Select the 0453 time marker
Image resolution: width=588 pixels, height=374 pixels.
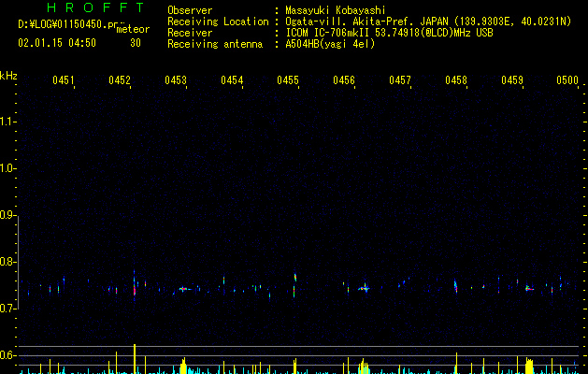pyautogui.click(x=176, y=80)
